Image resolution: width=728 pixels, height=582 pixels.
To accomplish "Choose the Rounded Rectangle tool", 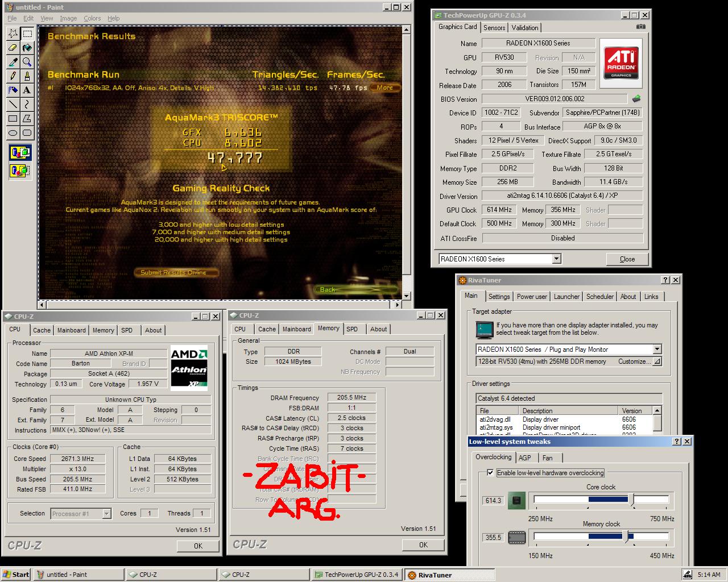I will (27, 132).
